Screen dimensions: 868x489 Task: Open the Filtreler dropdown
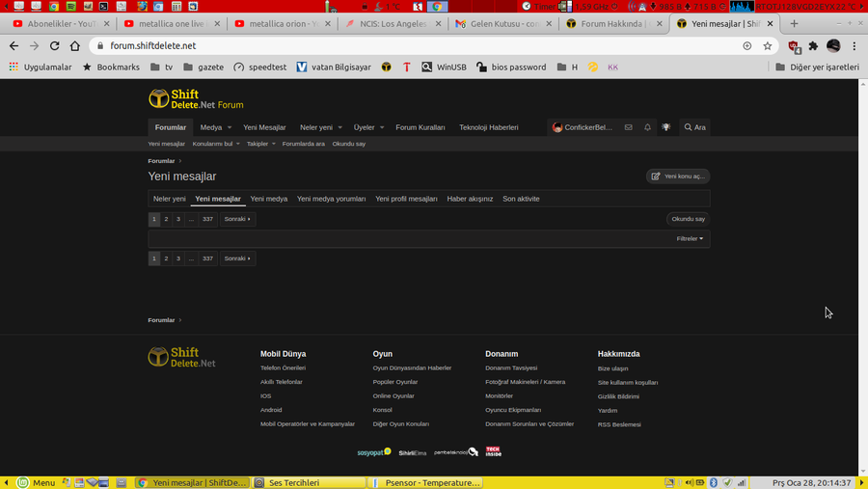tap(690, 238)
